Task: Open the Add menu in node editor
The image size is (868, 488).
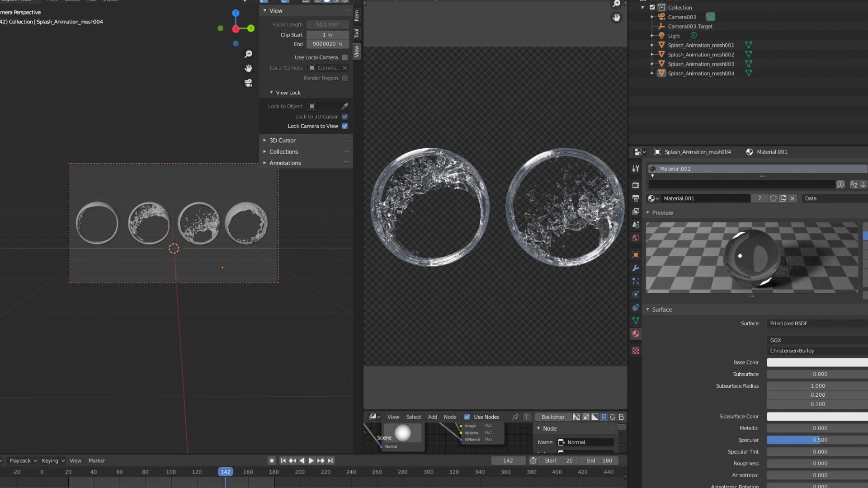Action: [x=432, y=417]
